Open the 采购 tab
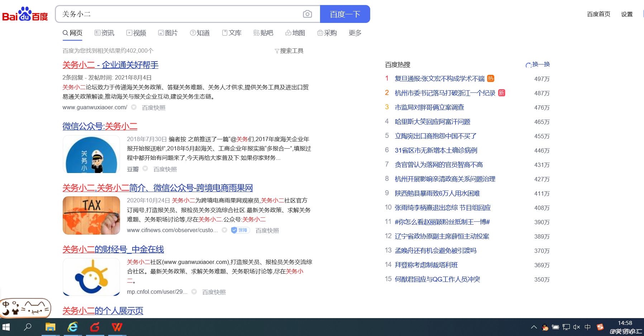This screenshot has height=336, width=644. pos(327,33)
